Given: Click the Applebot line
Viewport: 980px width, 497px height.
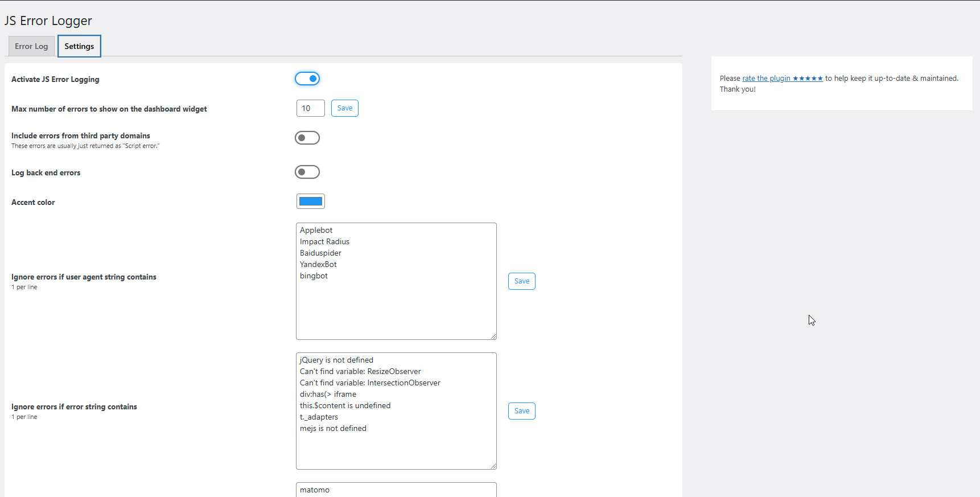Looking at the screenshot, I should pyautogui.click(x=316, y=231).
